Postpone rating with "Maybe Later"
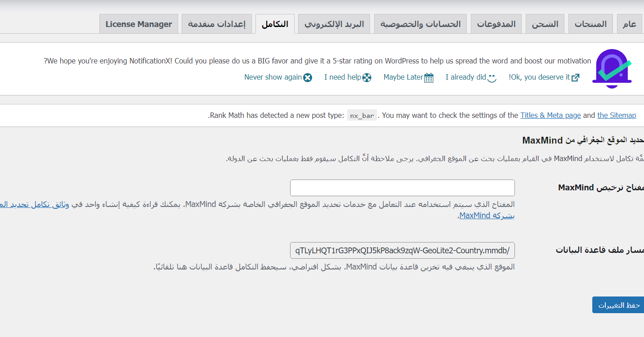 [x=408, y=77]
